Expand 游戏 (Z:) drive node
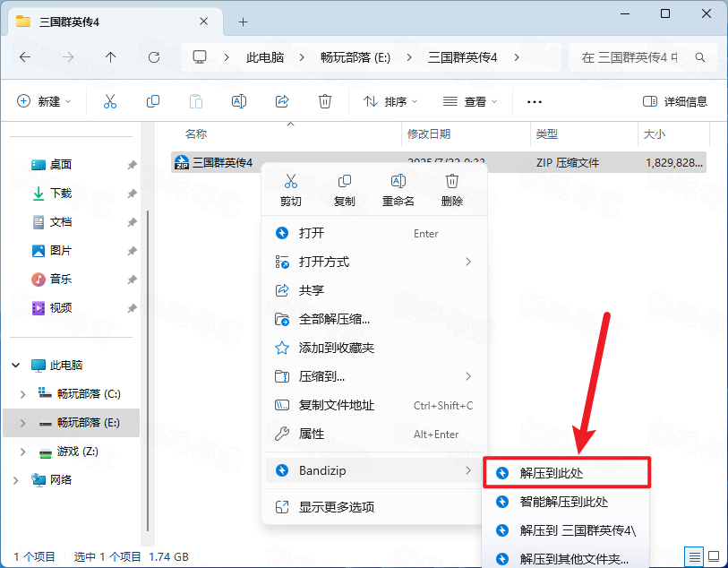This screenshot has width=728, height=568. (x=22, y=452)
